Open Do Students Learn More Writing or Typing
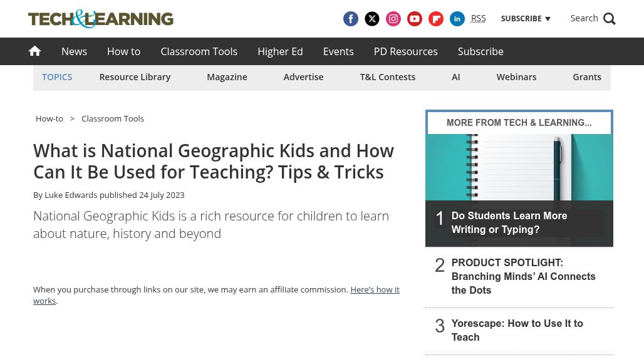The image size is (644, 362). click(x=509, y=222)
